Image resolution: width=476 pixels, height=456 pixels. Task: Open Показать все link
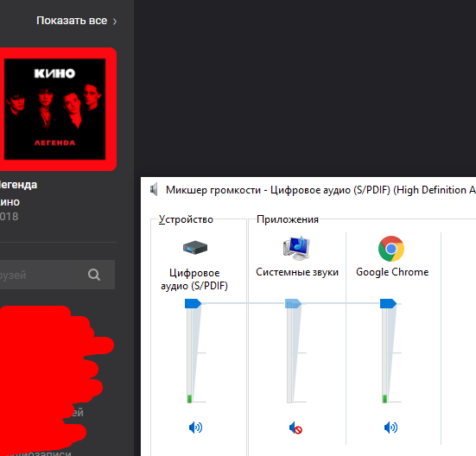tap(72, 21)
